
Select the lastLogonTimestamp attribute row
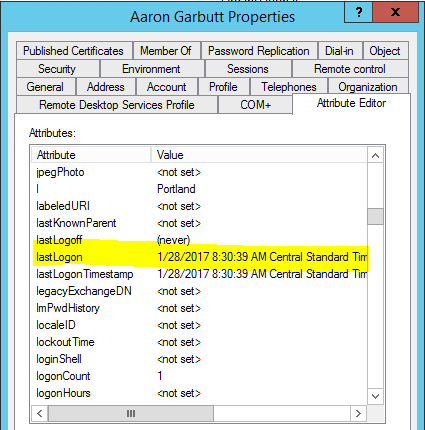click(x=199, y=274)
